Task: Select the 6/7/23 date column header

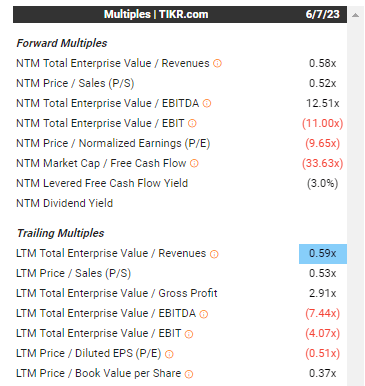Action: tap(323, 14)
